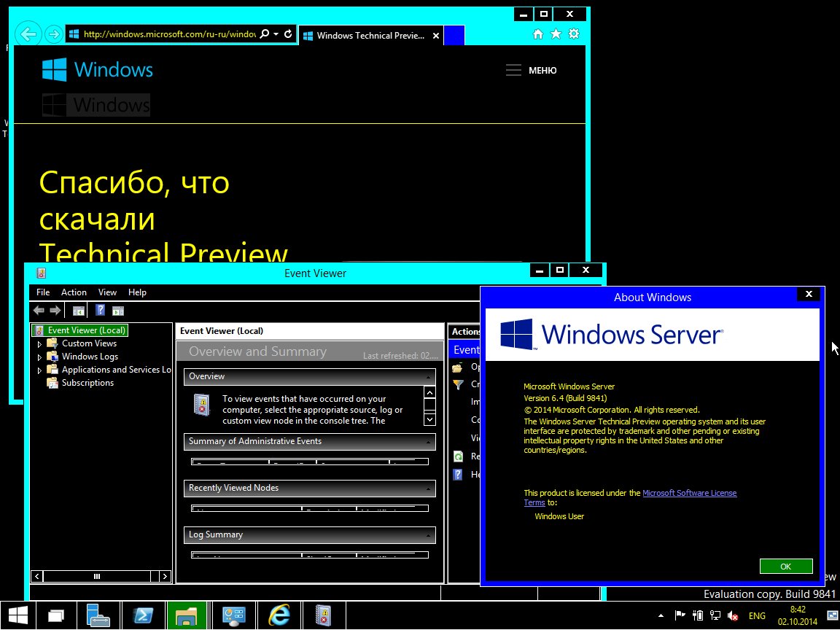The image size is (840, 630).
Task: Click Back arrow in Event Viewer toolbar
Action: (39, 310)
